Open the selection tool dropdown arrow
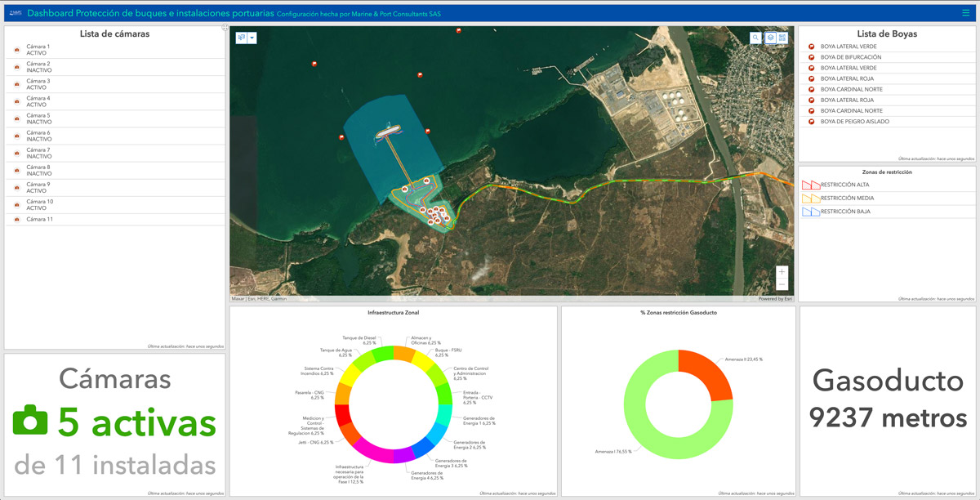 [252, 38]
